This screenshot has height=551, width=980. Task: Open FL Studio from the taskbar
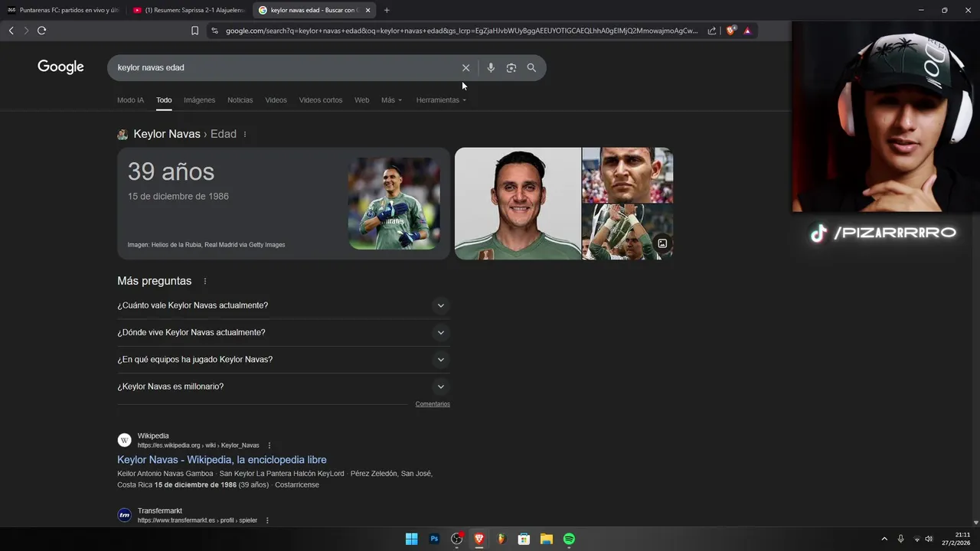tap(501, 539)
